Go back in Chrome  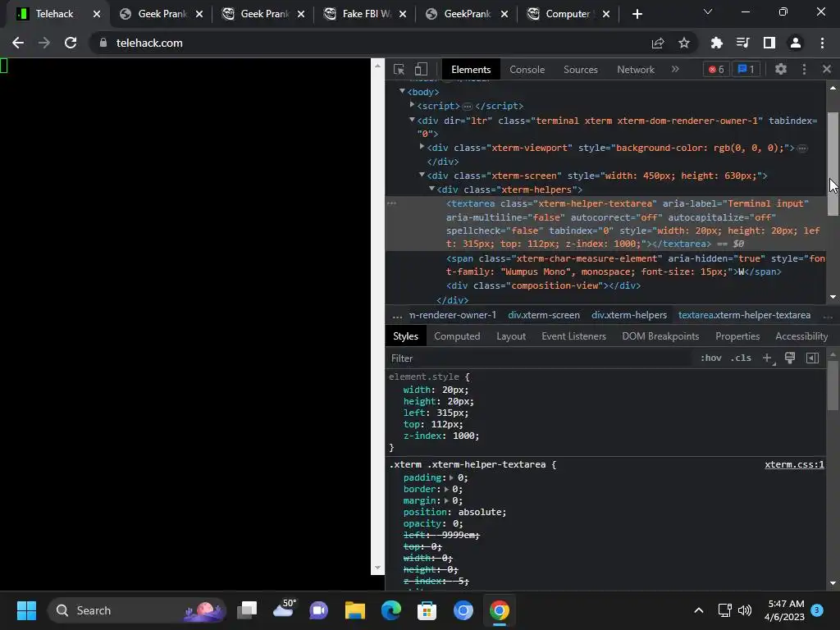[18, 43]
